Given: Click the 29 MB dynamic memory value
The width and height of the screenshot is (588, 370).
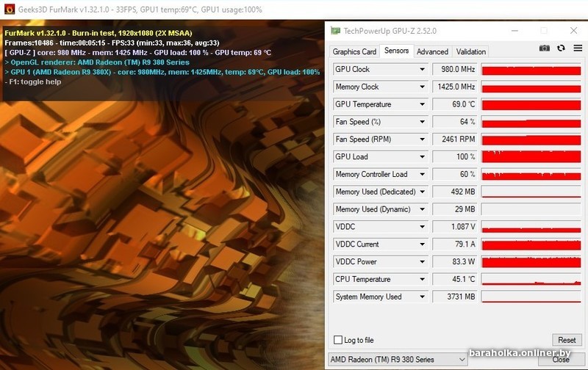Looking at the screenshot, I should tap(454, 209).
